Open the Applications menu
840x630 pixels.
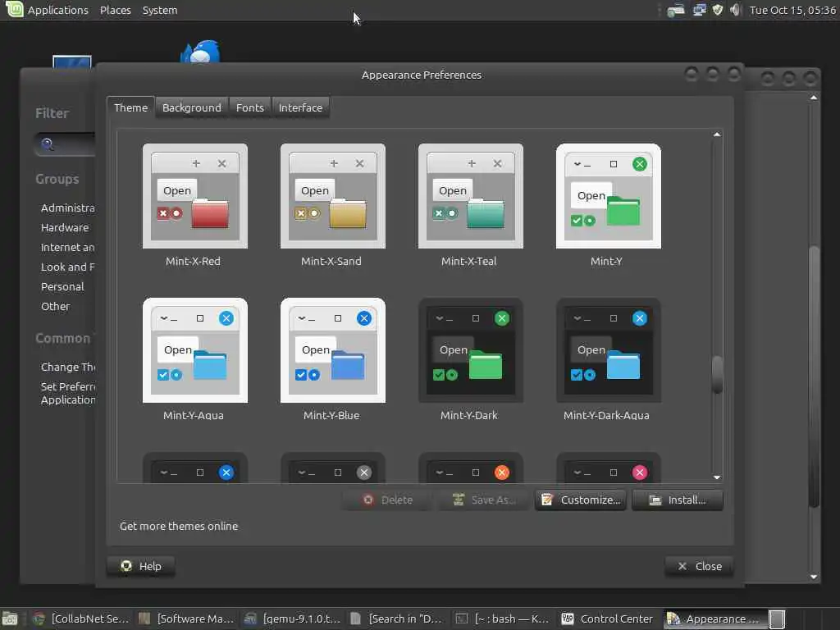(58, 10)
